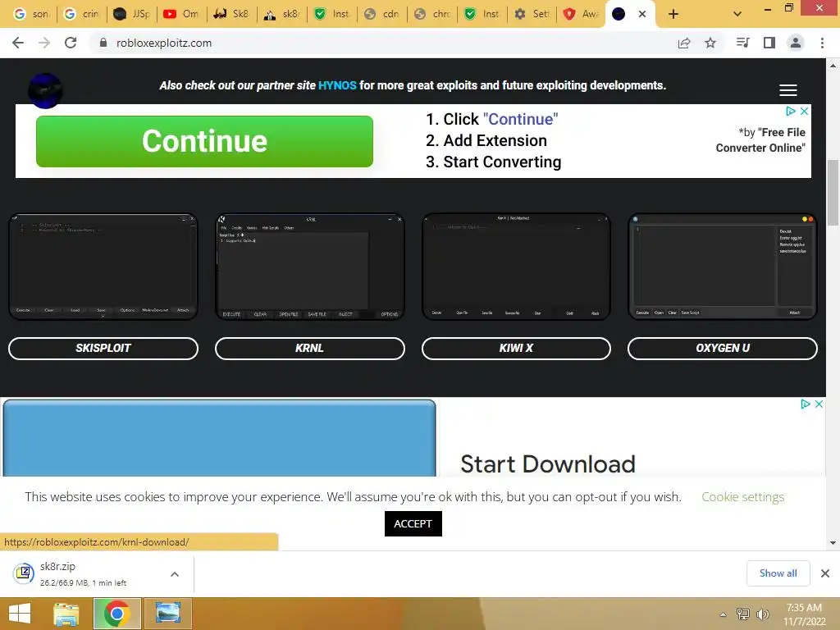
Task: Click the Skisploit screenshot thumbnail
Action: [x=103, y=267]
